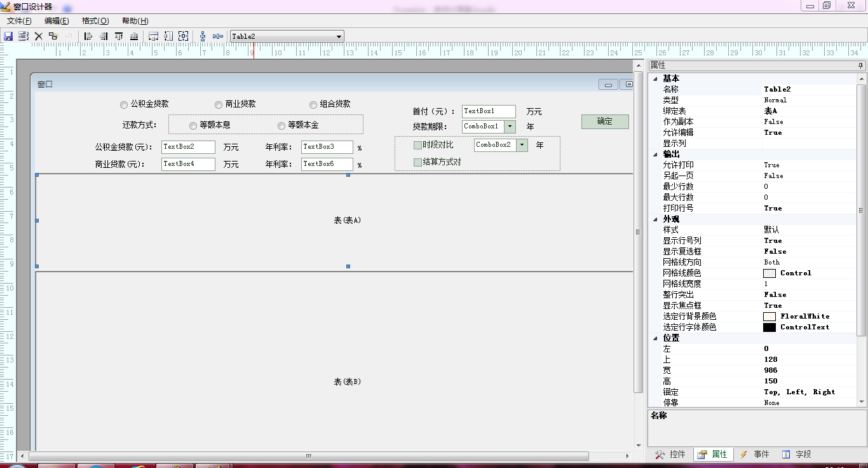This screenshot has width=868, height=468.
Task: Expand the ComboBox1 dropdown arrow
Action: 510,127
